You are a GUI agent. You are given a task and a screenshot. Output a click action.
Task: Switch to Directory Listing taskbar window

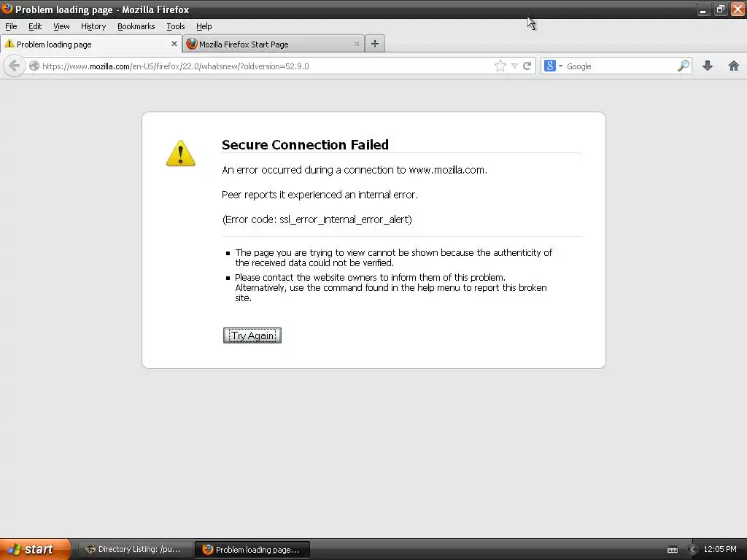click(135, 549)
